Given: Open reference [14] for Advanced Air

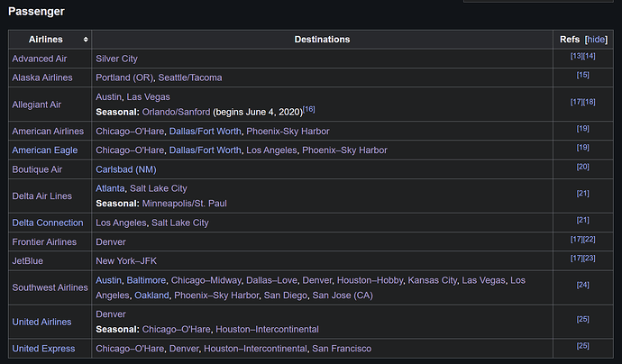Looking at the screenshot, I should pyautogui.click(x=589, y=56).
